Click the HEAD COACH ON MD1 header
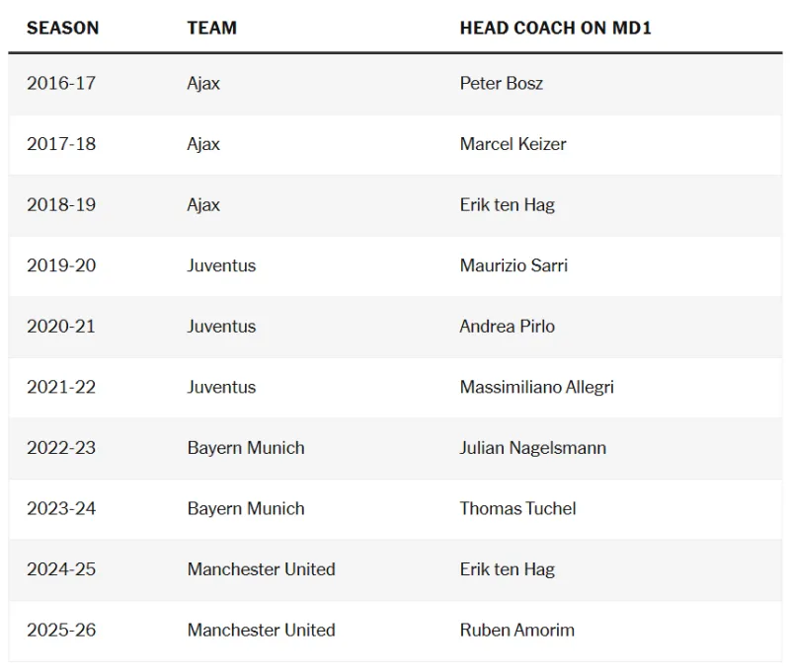Image resolution: width=790 pixels, height=672 pixels. [x=555, y=28]
